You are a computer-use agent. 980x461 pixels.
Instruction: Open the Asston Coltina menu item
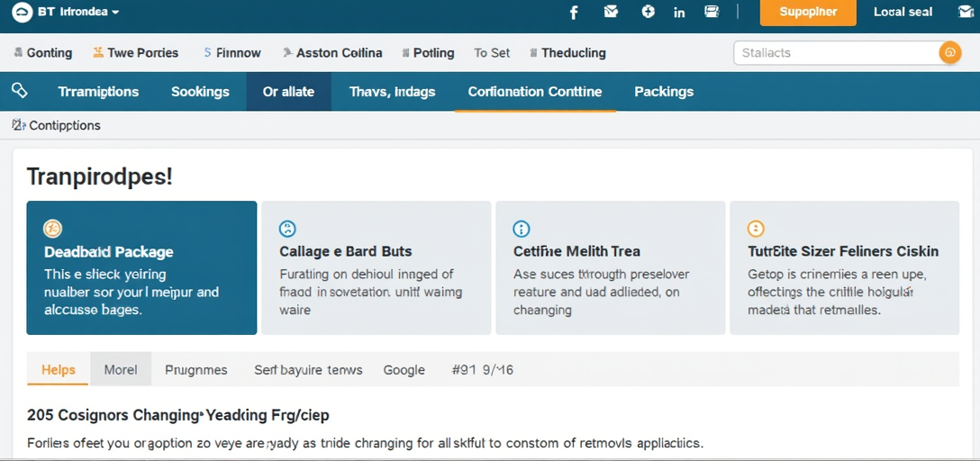340,53
